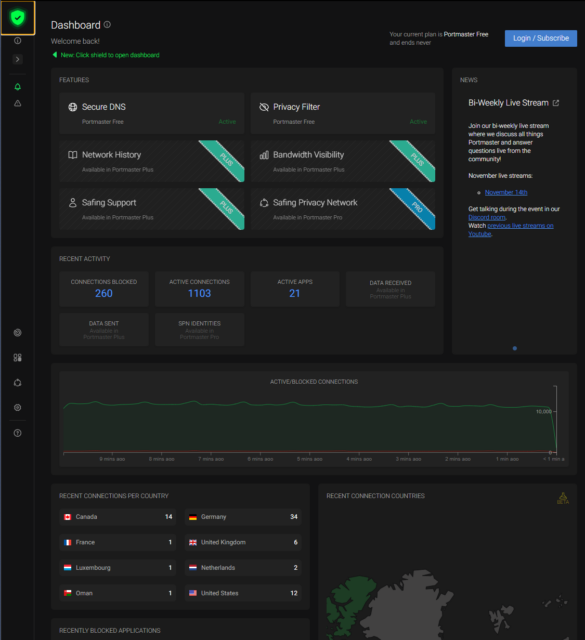Click the SPN Identities tile

pos(200,329)
